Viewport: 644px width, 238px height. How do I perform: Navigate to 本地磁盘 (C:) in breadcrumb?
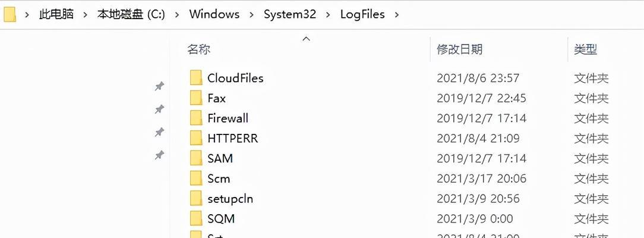click(x=131, y=14)
